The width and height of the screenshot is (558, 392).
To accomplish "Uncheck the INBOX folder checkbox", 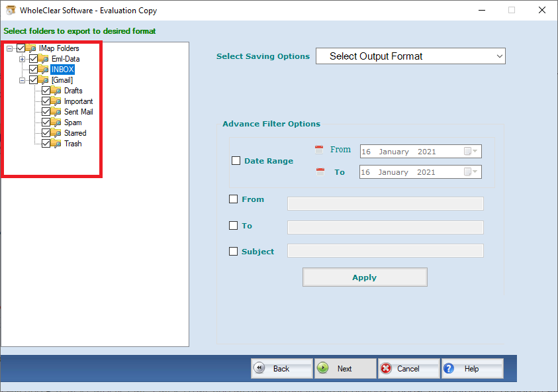I will (x=34, y=70).
